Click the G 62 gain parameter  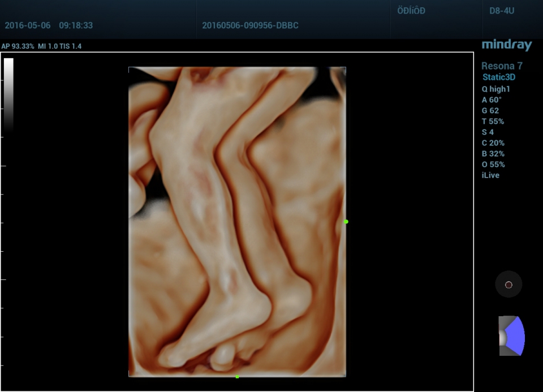(x=490, y=111)
